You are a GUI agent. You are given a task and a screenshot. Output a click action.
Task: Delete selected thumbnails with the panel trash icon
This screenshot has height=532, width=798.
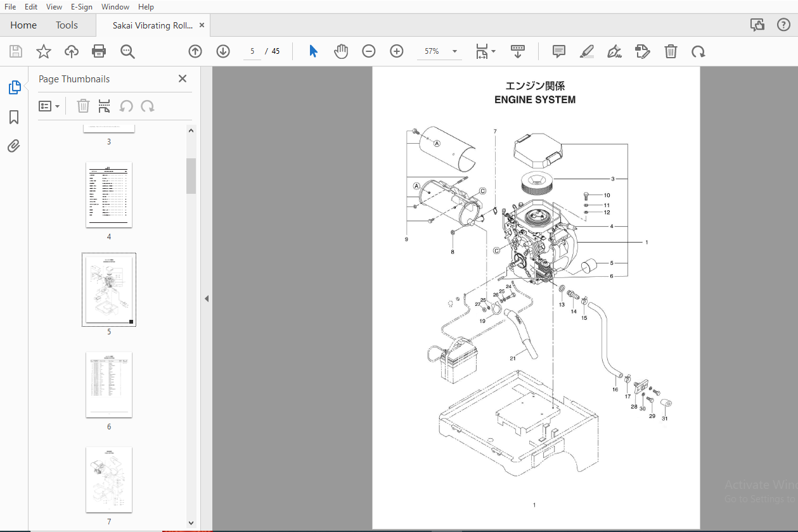point(83,106)
